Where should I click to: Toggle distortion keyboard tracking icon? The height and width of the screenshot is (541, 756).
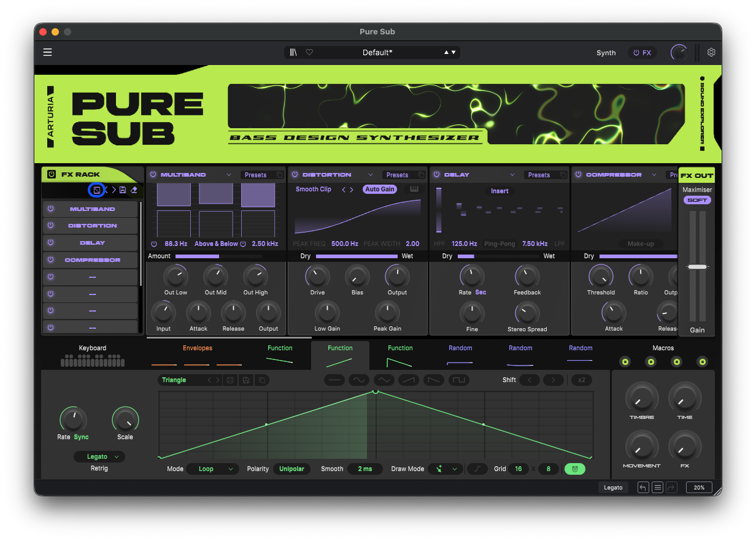coord(415,189)
